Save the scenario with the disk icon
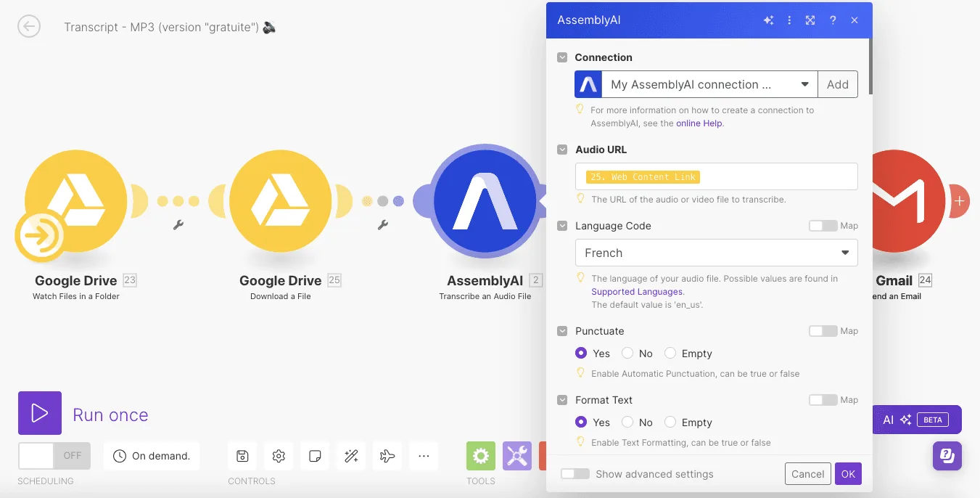 [243, 456]
